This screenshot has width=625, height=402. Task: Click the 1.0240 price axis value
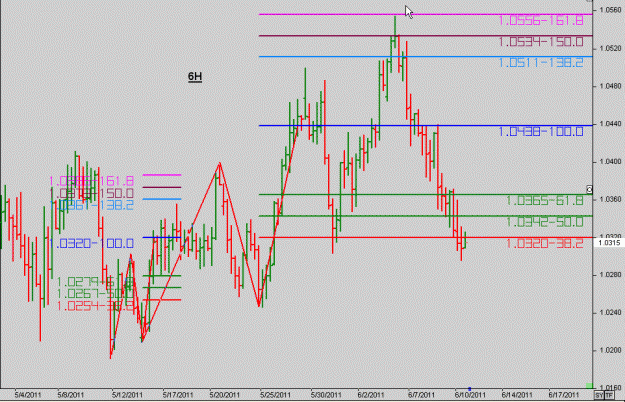point(610,313)
